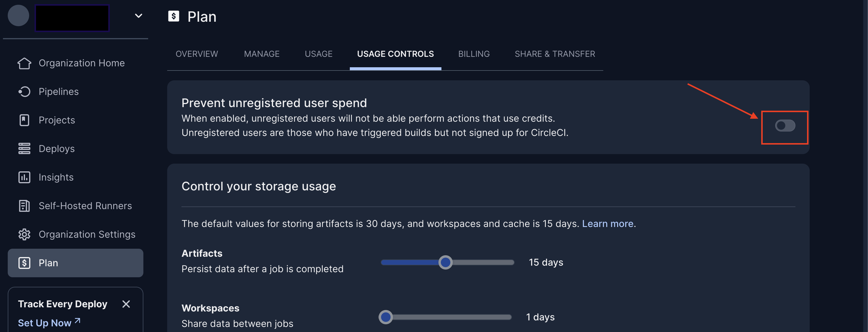Click the Plan dollar icon in sidebar

pyautogui.click(x=24, y=263)
